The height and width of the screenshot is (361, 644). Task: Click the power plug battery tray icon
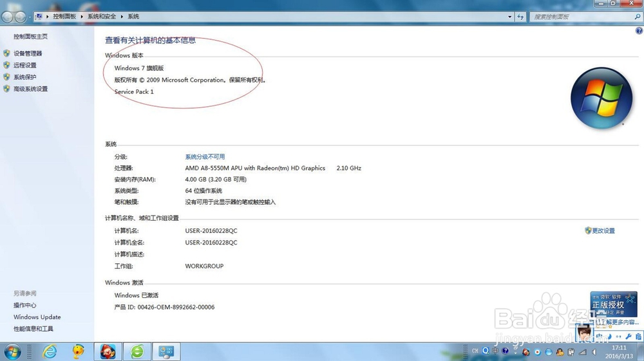coord(571,352)
